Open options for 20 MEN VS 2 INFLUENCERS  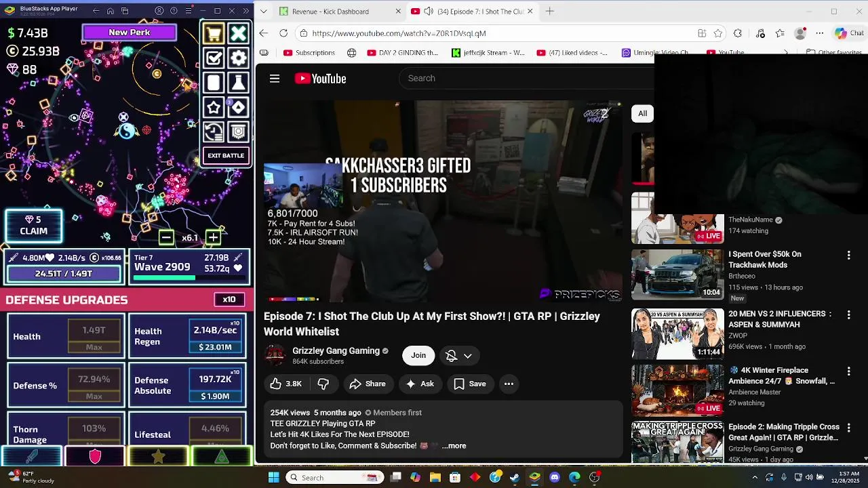tap(848, 314)
